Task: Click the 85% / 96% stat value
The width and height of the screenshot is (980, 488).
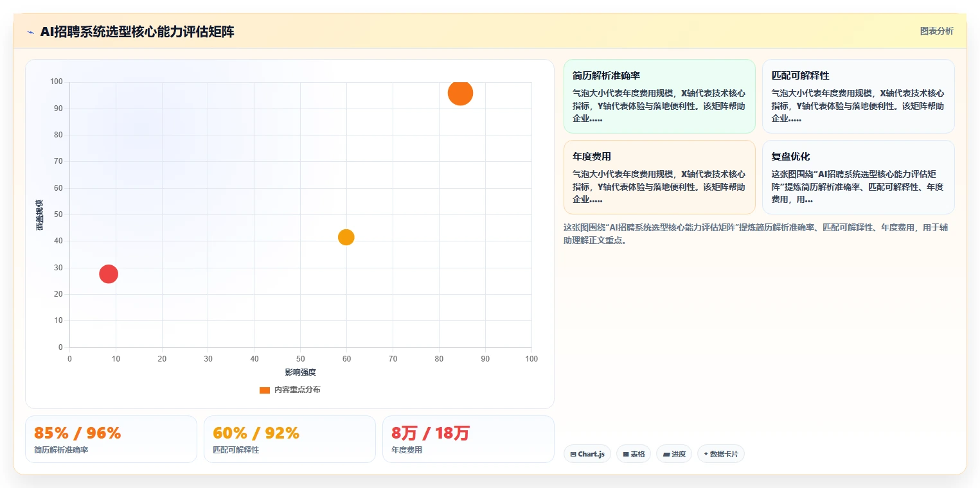Action: [77, 433]
